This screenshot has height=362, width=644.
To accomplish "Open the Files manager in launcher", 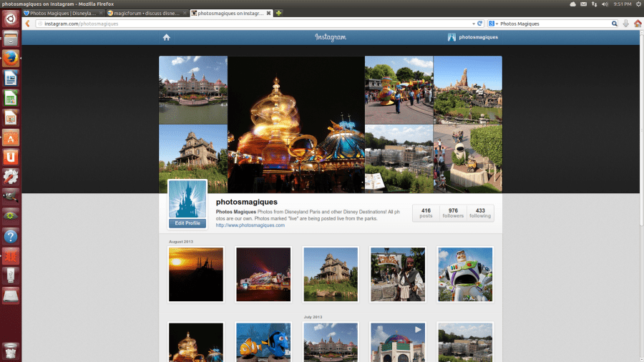I will click(x=11, y=39).
